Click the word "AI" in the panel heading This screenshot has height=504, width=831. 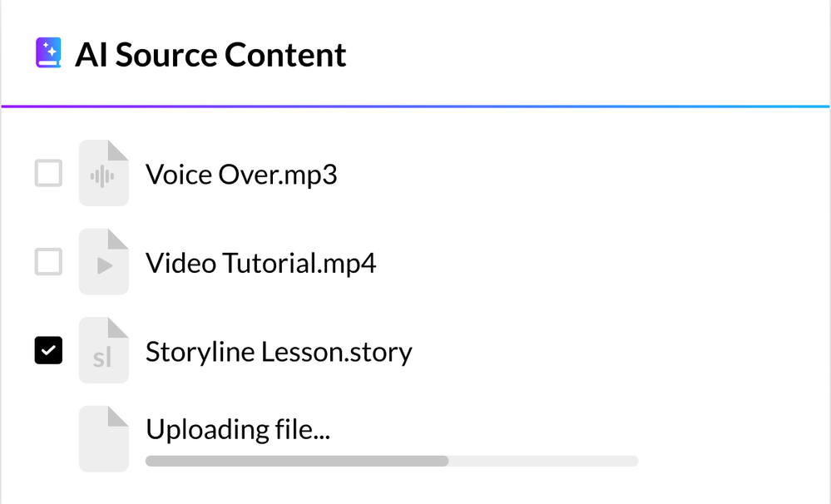92,55
